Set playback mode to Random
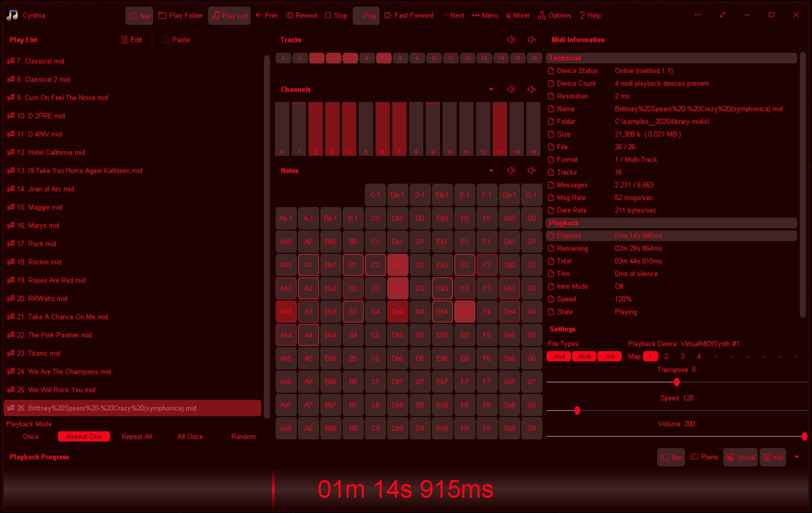The width and height of the screenshot is (812, 513). click(243, 436)
